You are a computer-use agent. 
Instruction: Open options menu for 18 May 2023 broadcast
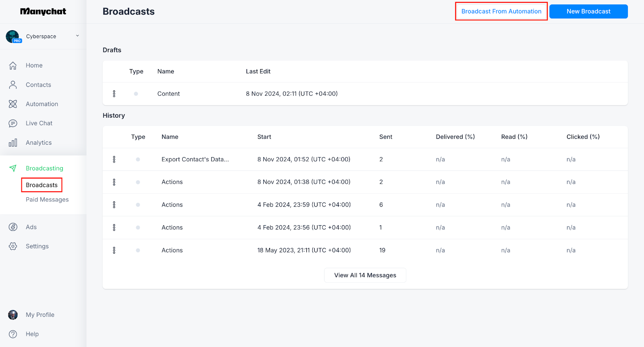pyautogui.click(x=114, y=250)
